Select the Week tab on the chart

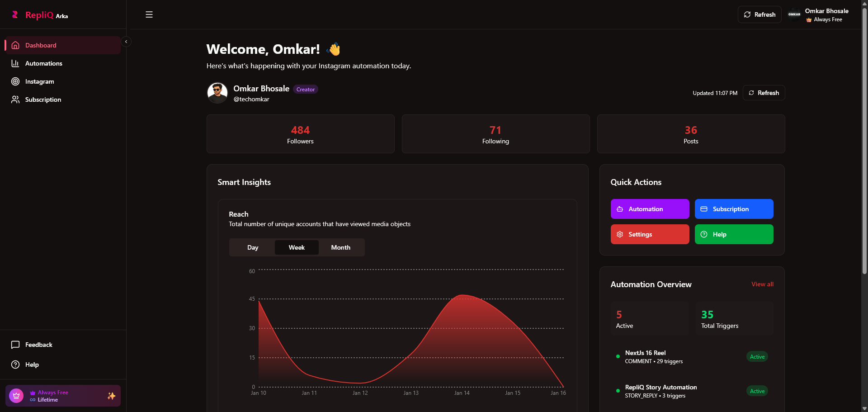click(297, 247)
